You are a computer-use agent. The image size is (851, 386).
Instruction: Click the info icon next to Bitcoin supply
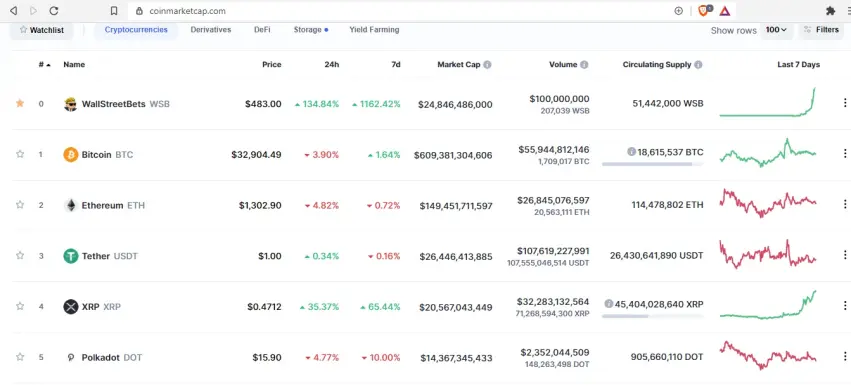click(631, 152)
